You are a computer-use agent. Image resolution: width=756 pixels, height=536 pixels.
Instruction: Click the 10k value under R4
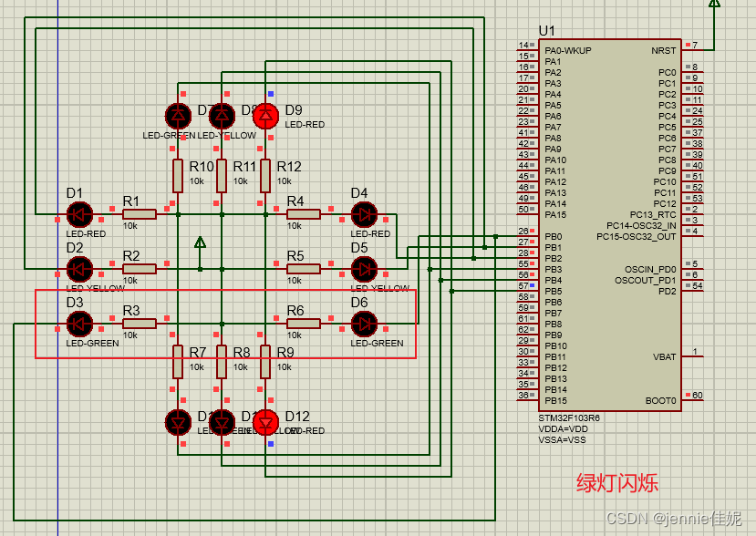point(295,225)
